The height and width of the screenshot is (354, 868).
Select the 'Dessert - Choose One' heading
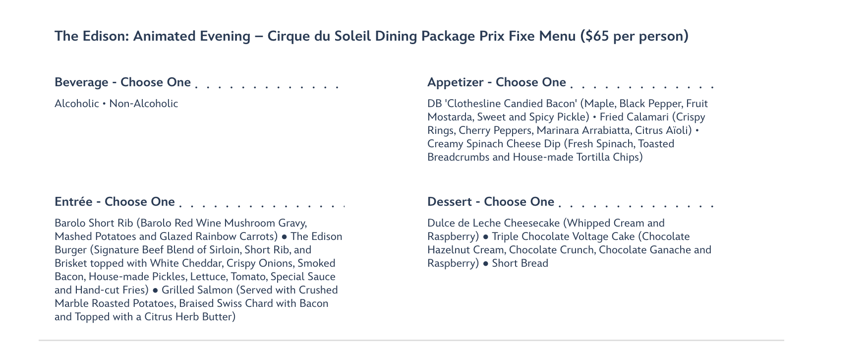tap(491, 202)
